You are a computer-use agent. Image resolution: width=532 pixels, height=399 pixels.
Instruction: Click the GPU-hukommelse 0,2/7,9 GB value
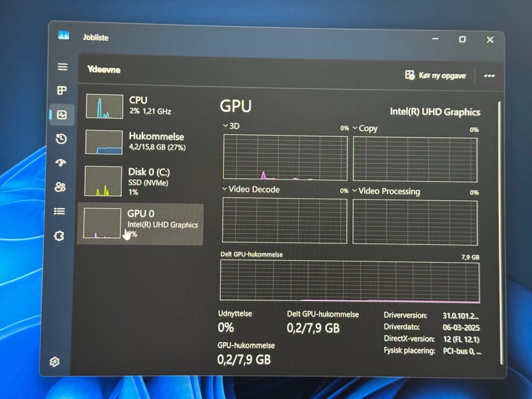244,359
